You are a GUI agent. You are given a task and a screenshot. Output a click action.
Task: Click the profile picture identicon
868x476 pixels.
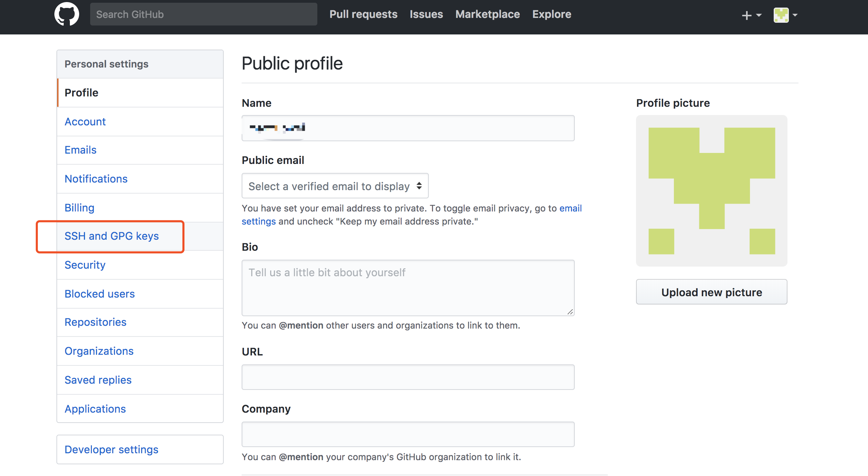[x=711, y=191]
